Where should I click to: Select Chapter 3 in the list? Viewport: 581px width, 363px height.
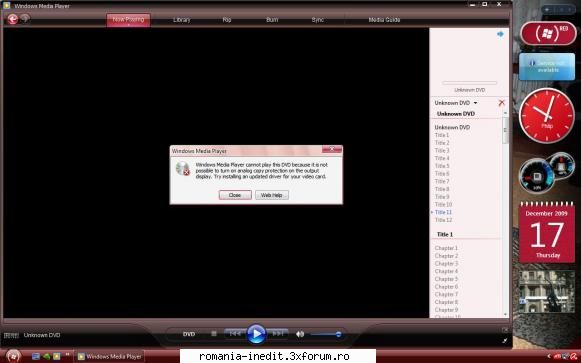pos(446,263)
